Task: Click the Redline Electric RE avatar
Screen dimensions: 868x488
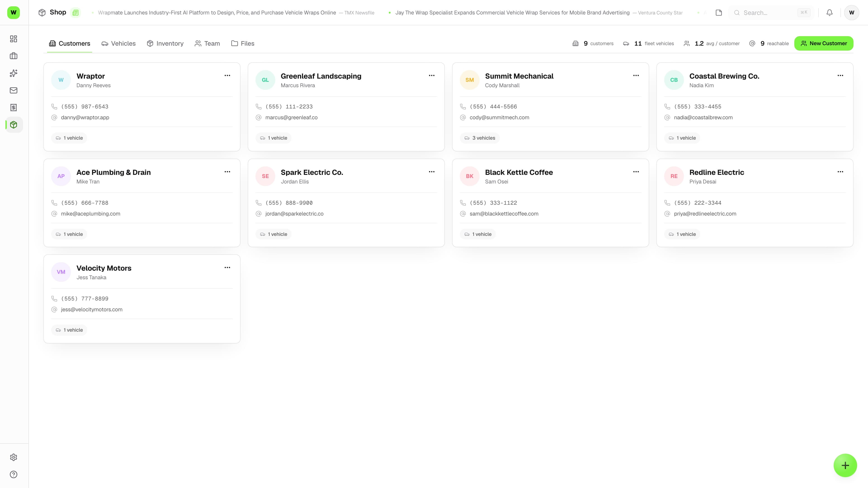Action: 674,176
